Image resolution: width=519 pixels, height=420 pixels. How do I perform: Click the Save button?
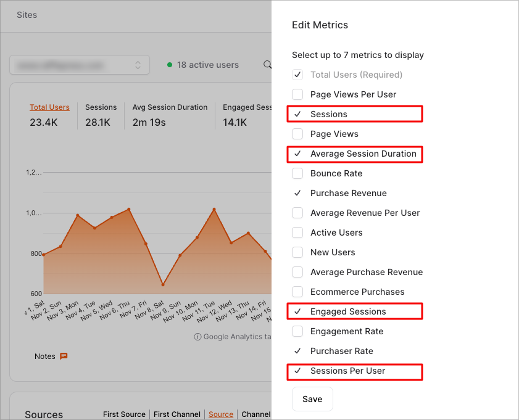tap(312, 399)
